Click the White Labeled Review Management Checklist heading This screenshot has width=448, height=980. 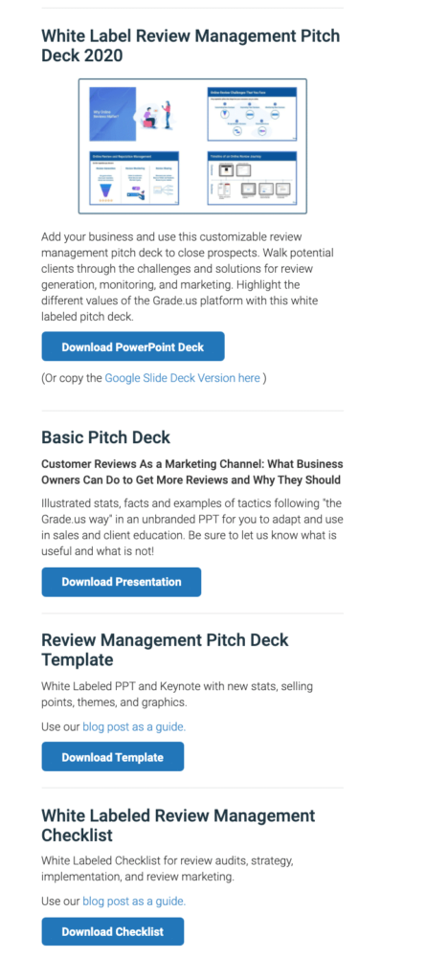(x=178, y=825)
